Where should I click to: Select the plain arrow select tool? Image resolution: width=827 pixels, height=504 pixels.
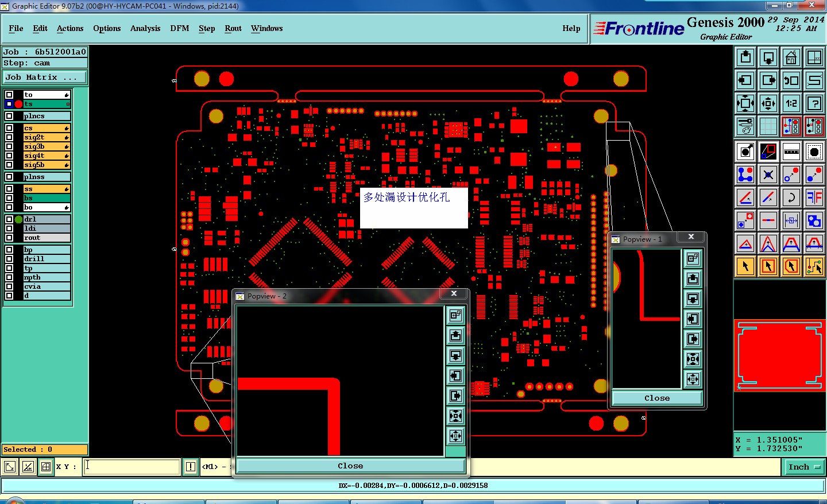[x=745, y=266]
